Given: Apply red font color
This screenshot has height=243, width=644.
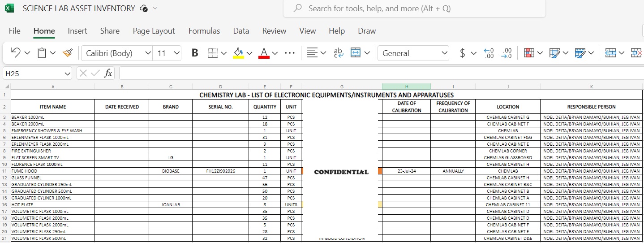Looking at the screenshot, I should point(264,53).
